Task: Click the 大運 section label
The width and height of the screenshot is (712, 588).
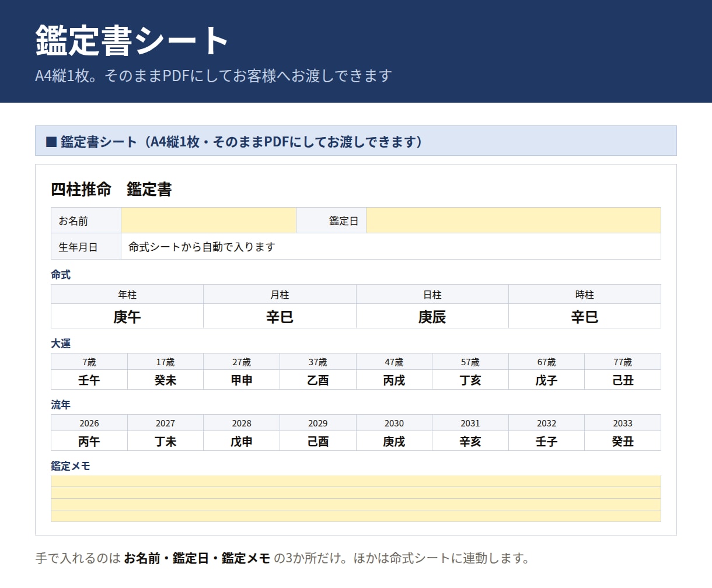Action: 61,344
